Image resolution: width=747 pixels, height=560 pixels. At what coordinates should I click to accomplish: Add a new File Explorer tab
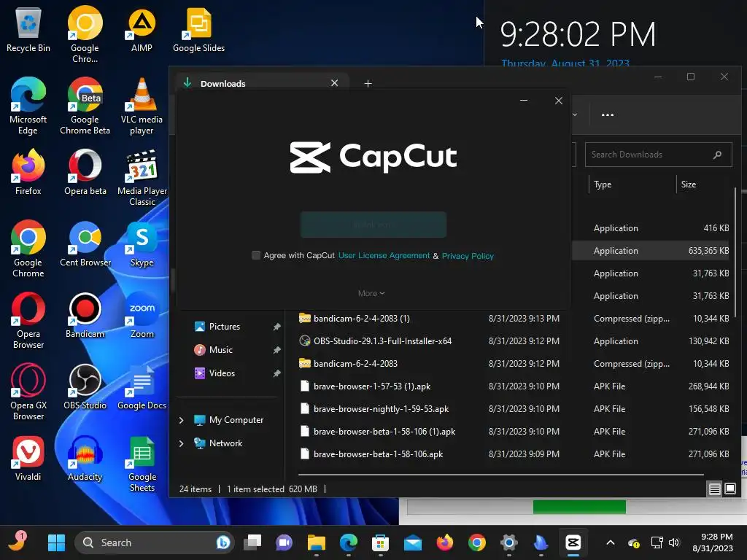[x=368, y=83]
